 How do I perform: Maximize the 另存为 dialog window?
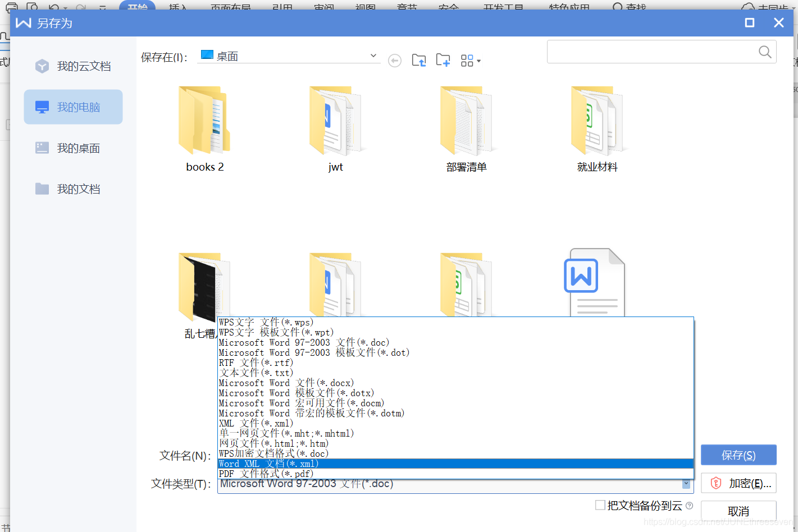(x=750, y=22)
